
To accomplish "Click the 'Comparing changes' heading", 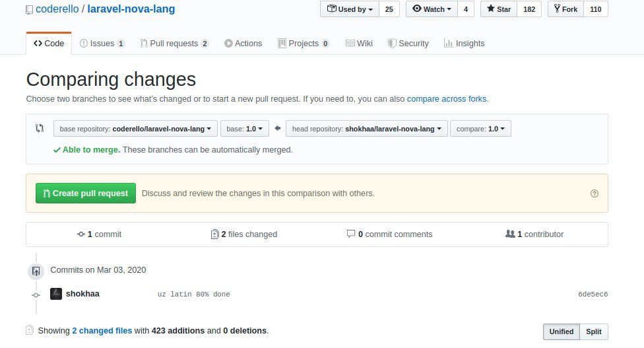I will coord(111,79).
